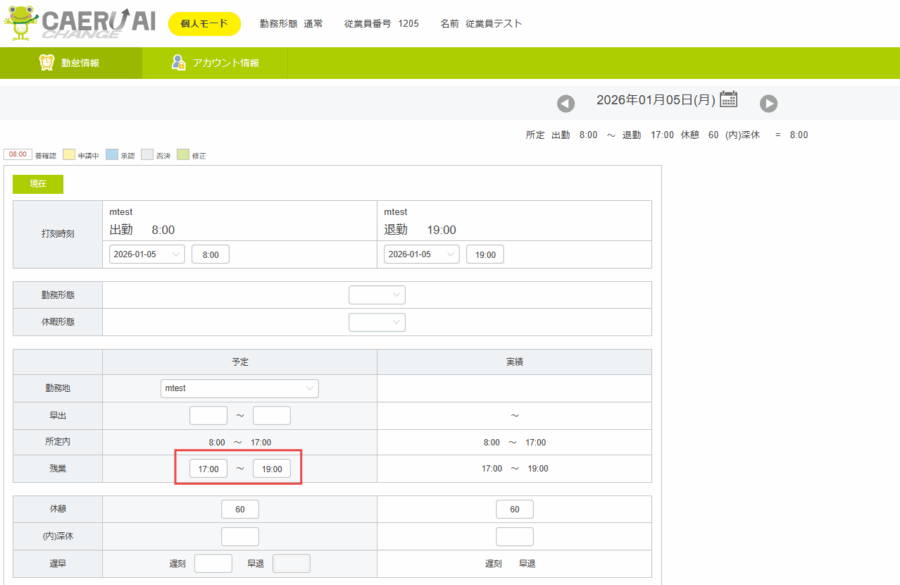Go to next day with right arrow

coord(768,103)
